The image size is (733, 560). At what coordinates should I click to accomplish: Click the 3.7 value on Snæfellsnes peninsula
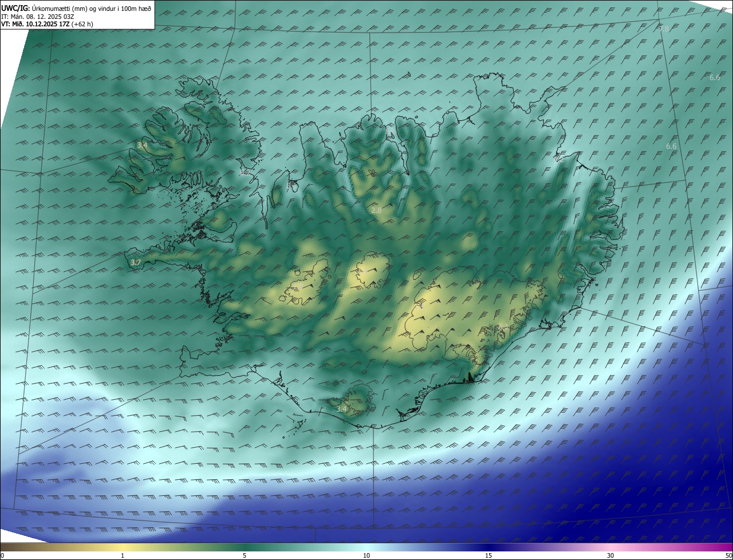pyautogui.click(x=135, y=262)
